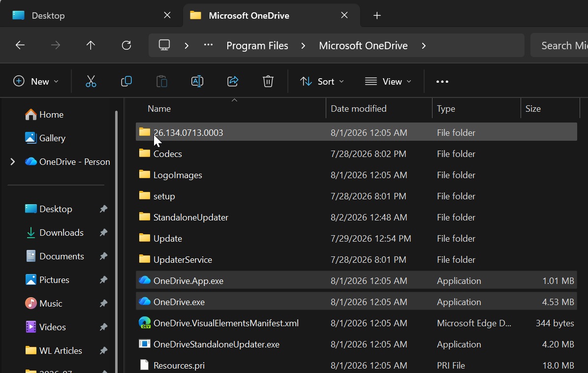The image size is (588, 373).
Task: Open Documents in navigation pane
Action: click(55, 256)
